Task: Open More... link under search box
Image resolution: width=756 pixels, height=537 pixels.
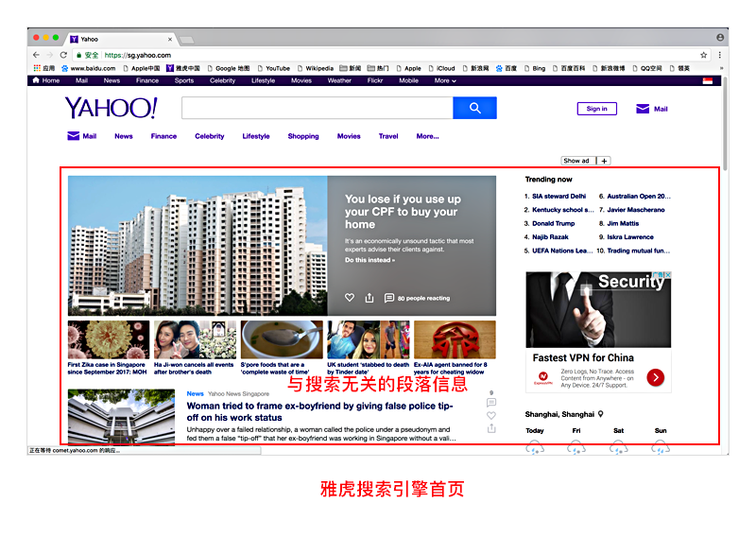Action: (x=427, y=136)
